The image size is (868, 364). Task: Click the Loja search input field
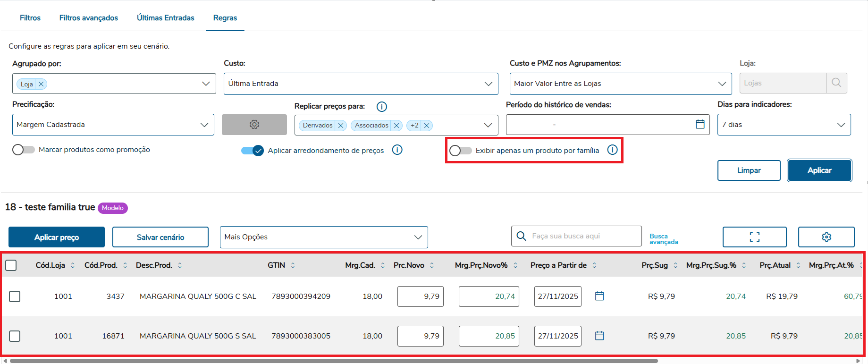783,83
